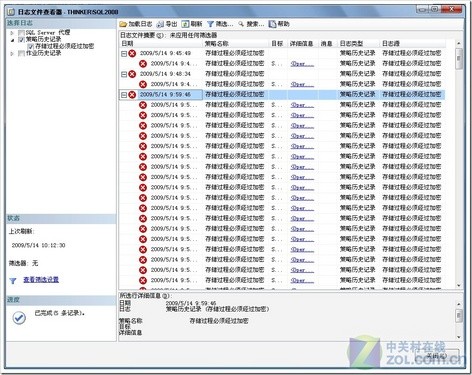
Task: Uncheck the 策略历史记录 checkbox
Action: point(21,39)
